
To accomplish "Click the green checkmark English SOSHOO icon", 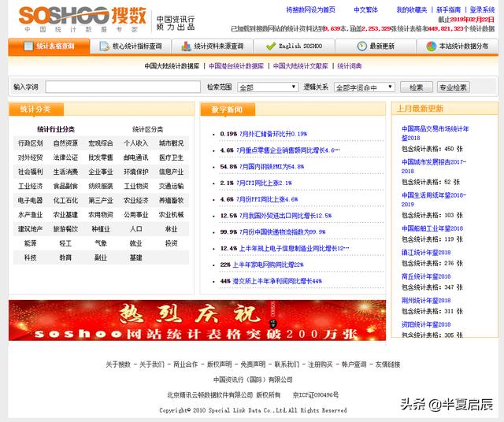I will coord(270,46).
